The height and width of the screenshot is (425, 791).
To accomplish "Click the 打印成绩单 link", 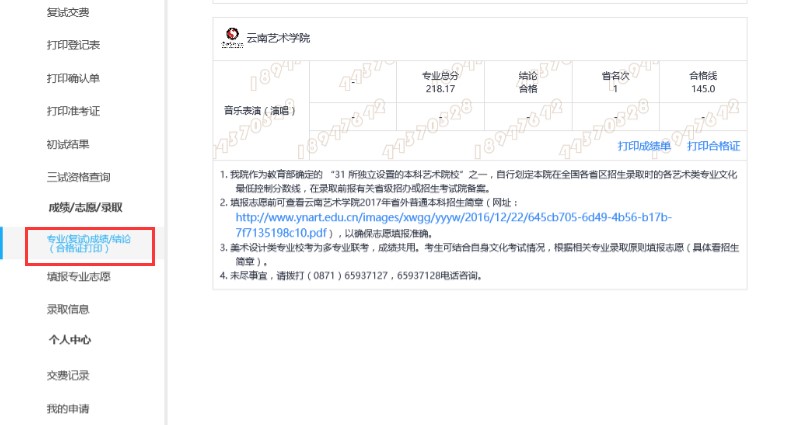I will click(644, 146).
